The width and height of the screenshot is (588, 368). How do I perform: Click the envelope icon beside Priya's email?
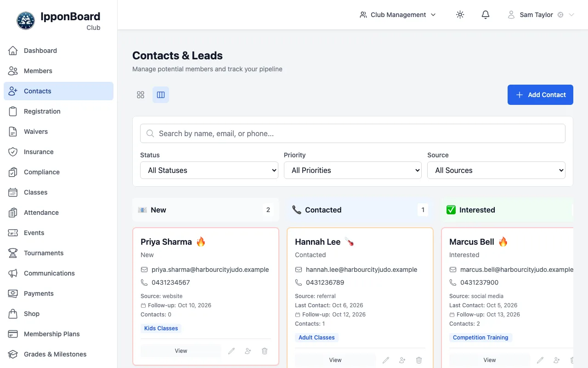144,270
